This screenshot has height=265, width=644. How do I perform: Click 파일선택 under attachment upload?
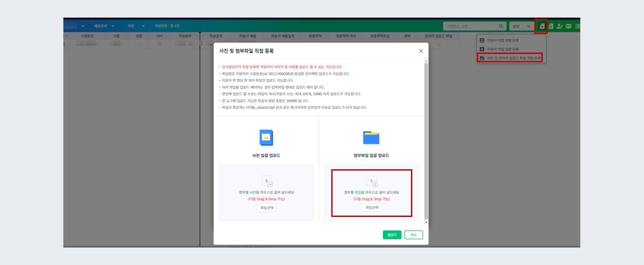(x=372, y=208)
